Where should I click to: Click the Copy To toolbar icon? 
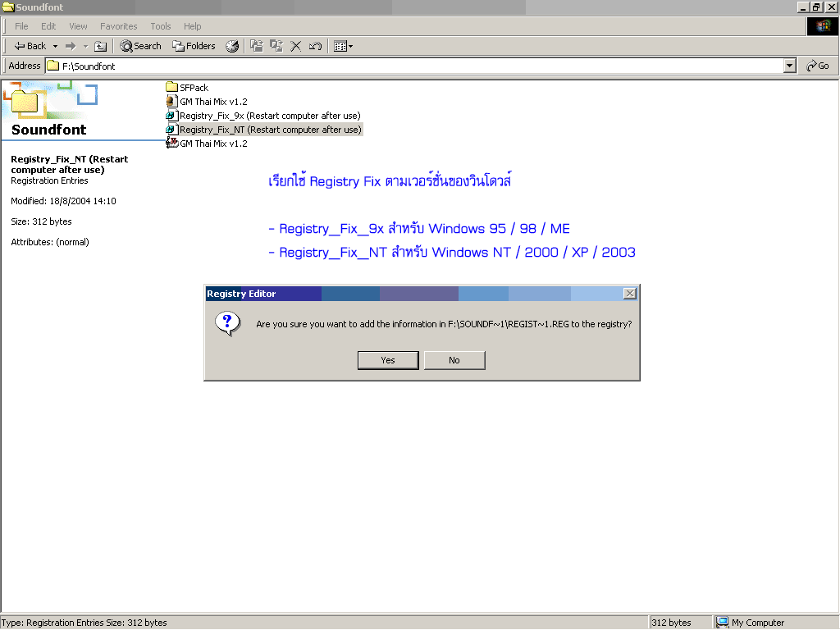pos(276,46)
